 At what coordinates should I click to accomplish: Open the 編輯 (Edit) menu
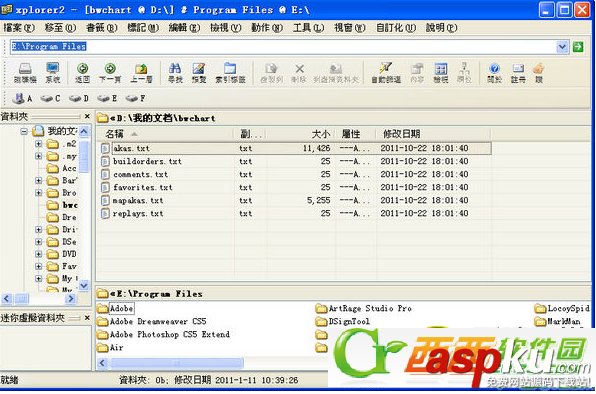click(x=184, y=28)
